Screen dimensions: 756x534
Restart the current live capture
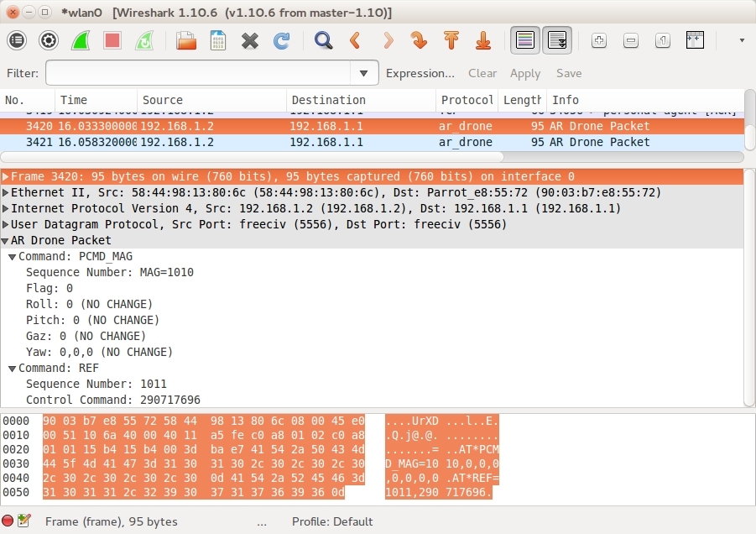click(144, 40)
